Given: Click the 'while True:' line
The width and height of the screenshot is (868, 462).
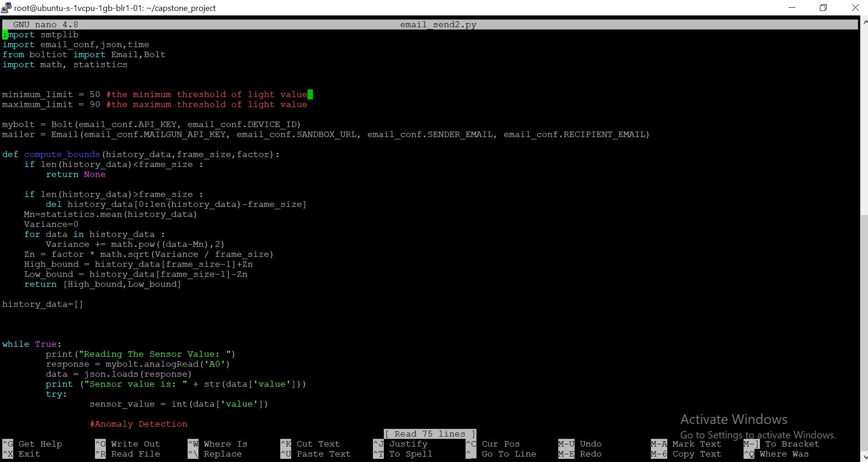Looking at the screenshot, I should [x=32, y=344].
